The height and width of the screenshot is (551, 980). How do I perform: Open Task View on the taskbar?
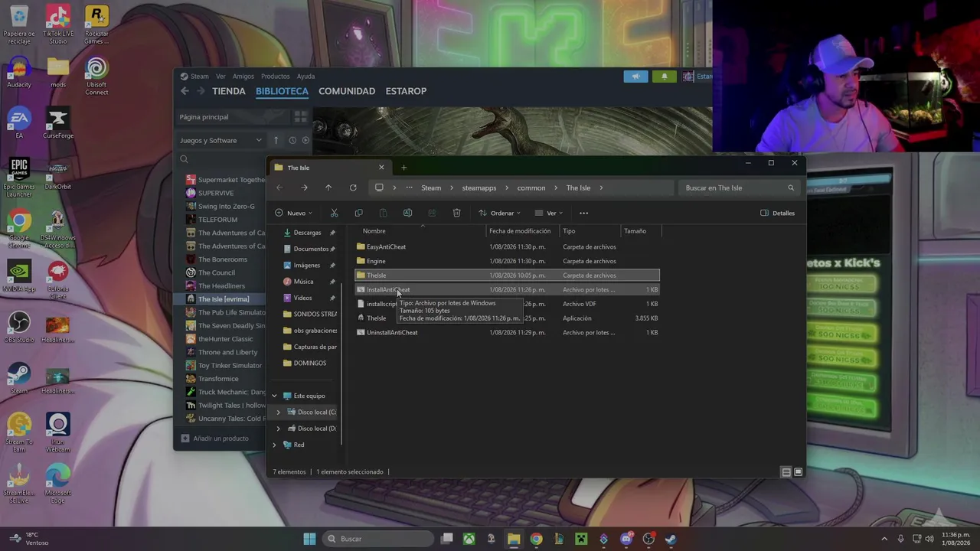click(446, 539)
